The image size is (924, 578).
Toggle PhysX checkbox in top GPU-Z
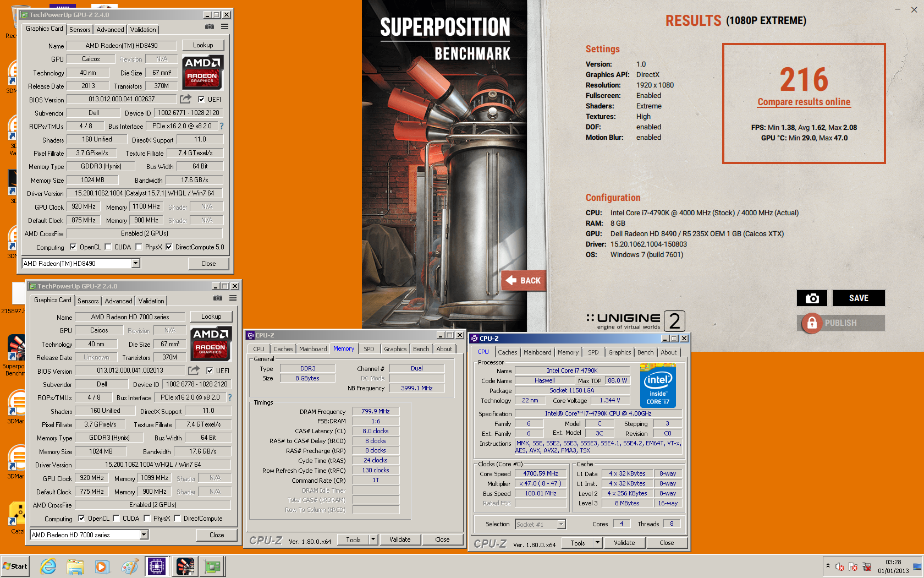click(x=139, y=247)
